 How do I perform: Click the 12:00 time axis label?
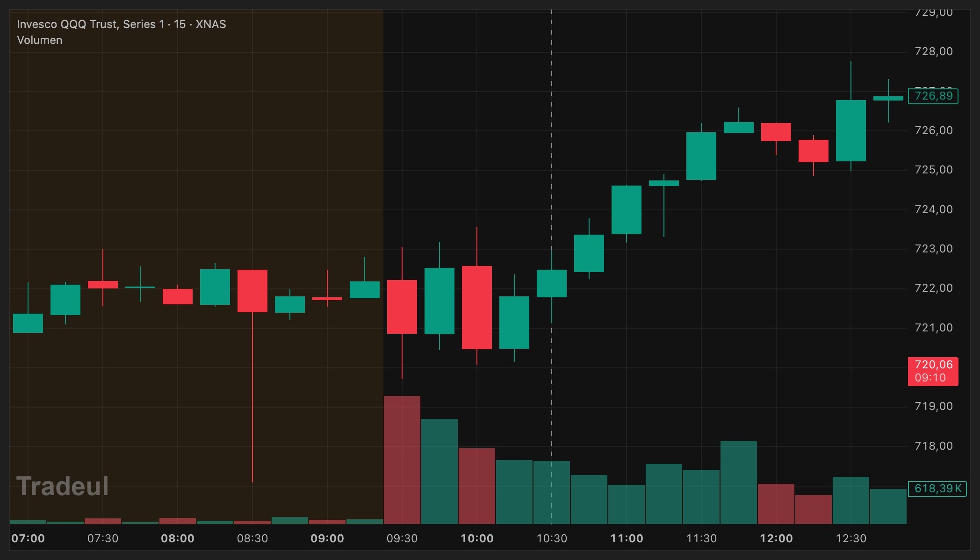click(x=776, y=538)
